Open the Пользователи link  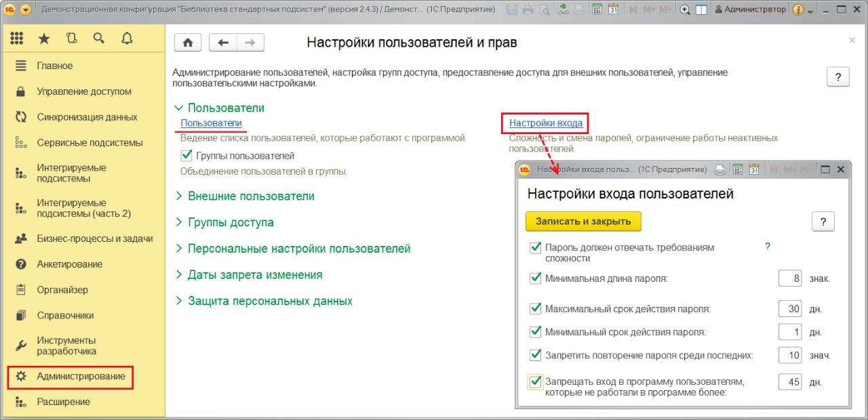coord(211,123)
